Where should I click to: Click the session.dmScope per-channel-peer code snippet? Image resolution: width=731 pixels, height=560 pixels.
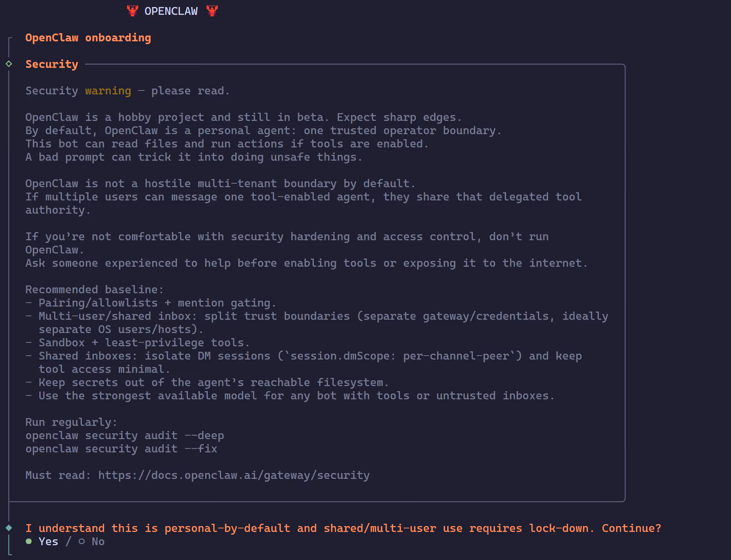click(x=400, y=356)
